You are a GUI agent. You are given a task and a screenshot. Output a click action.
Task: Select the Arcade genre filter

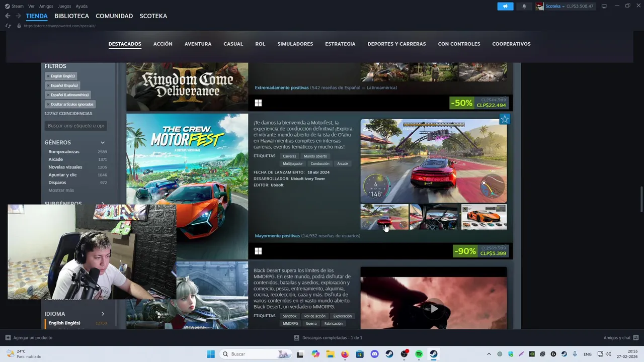pyautogui.click(x=77, y=159)
